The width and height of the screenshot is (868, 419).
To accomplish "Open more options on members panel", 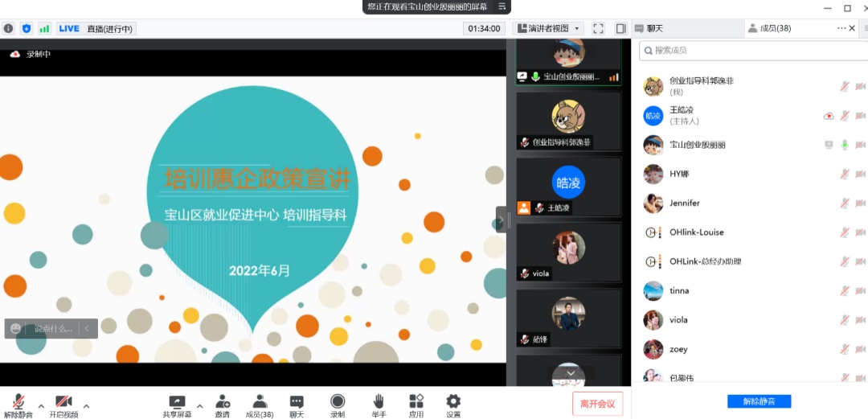I will [x=841, y=28].
